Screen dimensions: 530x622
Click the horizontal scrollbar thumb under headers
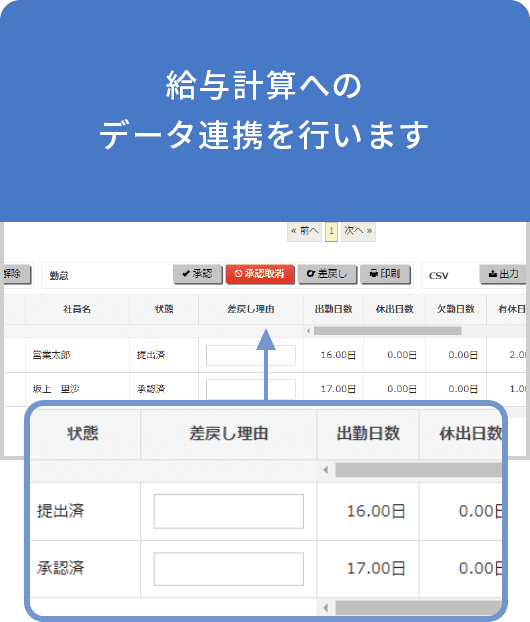[x=388, y=331]
